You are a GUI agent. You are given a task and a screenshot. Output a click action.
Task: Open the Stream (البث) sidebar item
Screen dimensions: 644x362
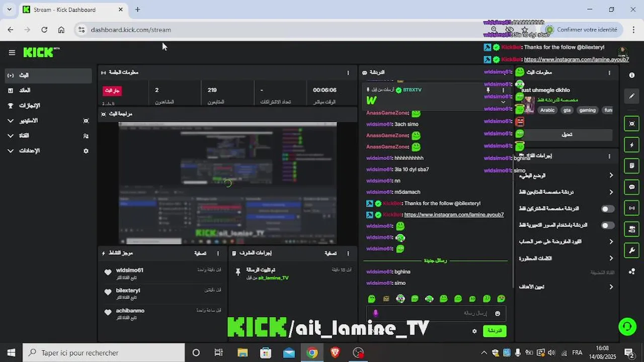48,75
